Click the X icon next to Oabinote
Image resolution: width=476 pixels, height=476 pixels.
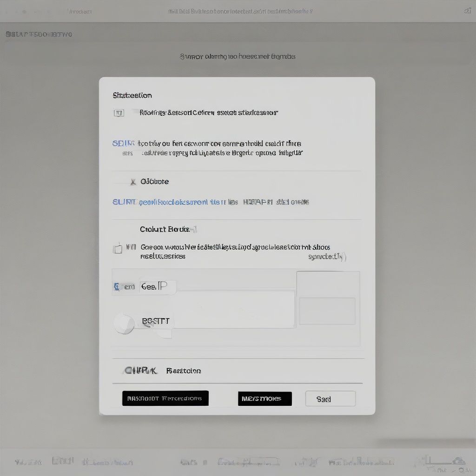click(x=133, y=182)
